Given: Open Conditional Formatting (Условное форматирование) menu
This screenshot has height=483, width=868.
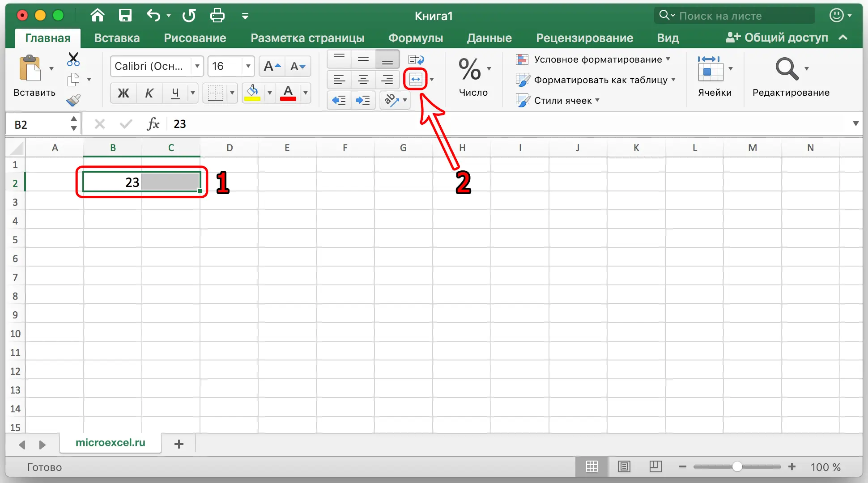Looking at the screenshot, I should point(593,59).
